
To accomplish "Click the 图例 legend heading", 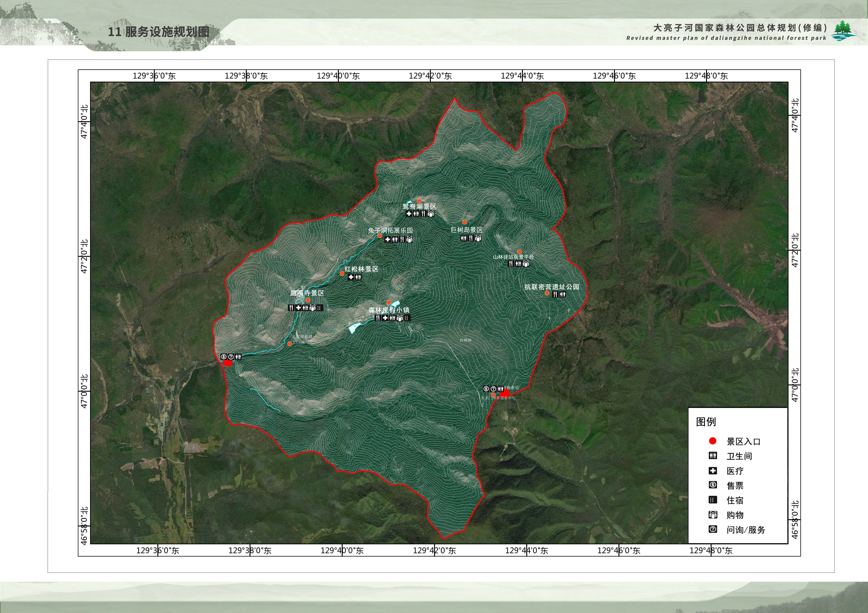I will coord(706,422).
